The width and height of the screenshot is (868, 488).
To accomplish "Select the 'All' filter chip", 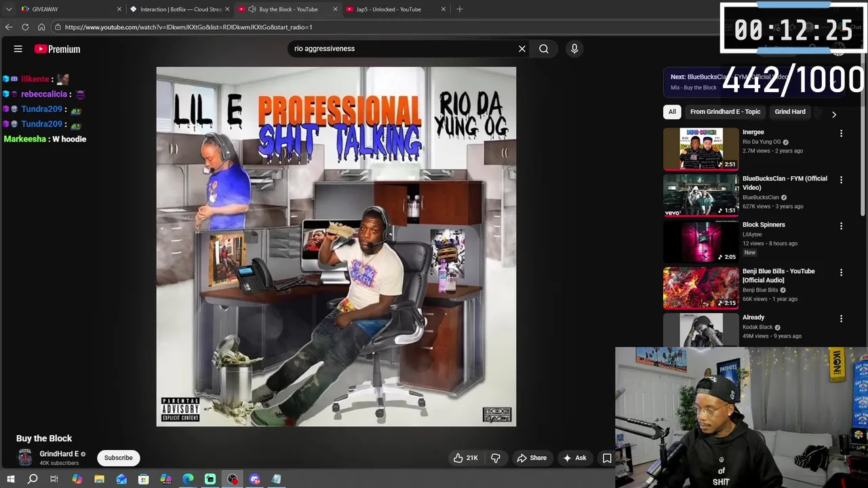I will pos(672,112).
